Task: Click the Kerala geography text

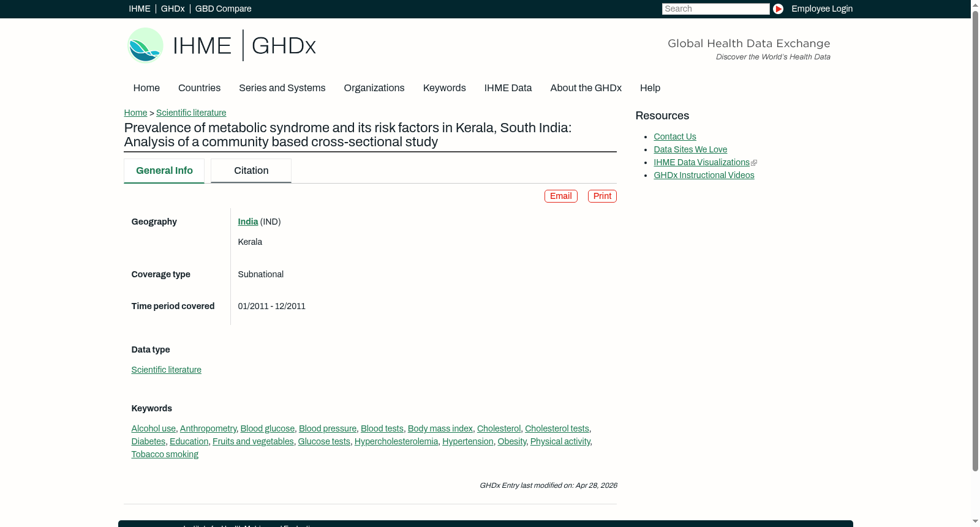Action: [x=250, y=242]
